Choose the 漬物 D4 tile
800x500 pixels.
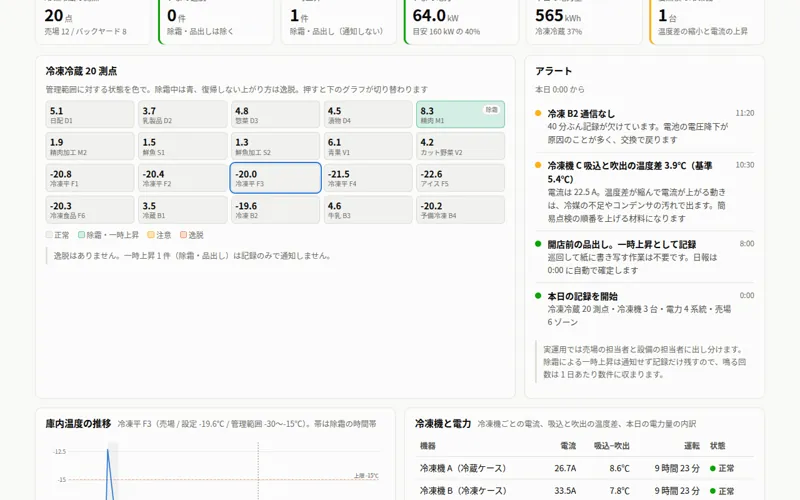pyautogui.click(x=368, y=114)
